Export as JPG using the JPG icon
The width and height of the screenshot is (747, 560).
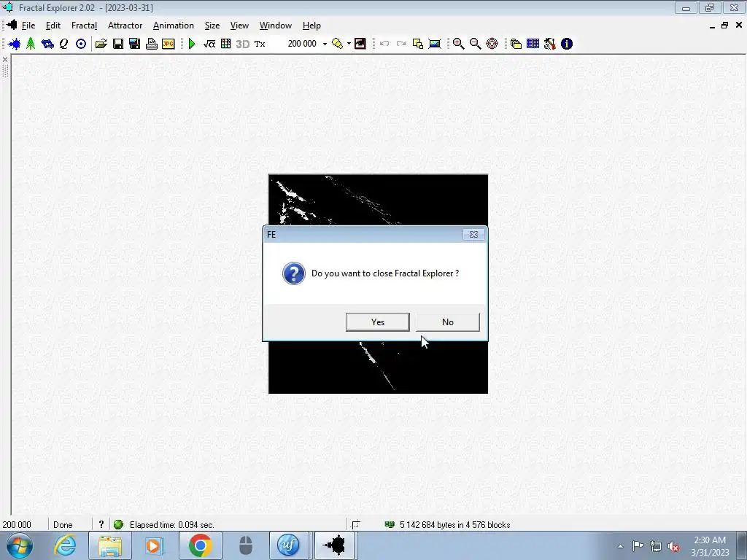pyautogui.click(x=169, y=44)
